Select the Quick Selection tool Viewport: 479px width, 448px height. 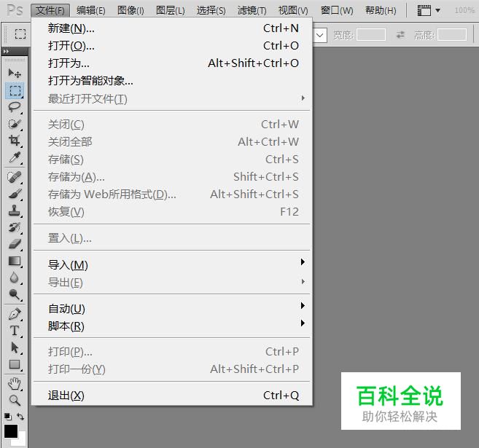tap(15, 124)
